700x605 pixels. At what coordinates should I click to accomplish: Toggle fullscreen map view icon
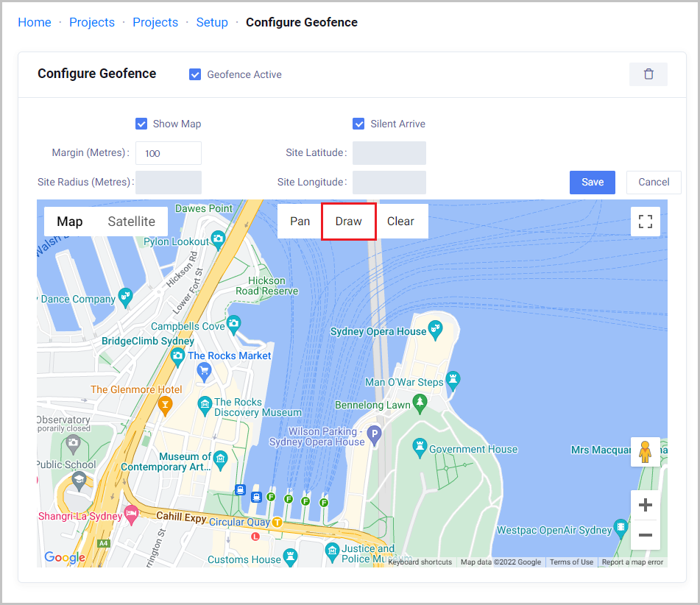(646, 222)
